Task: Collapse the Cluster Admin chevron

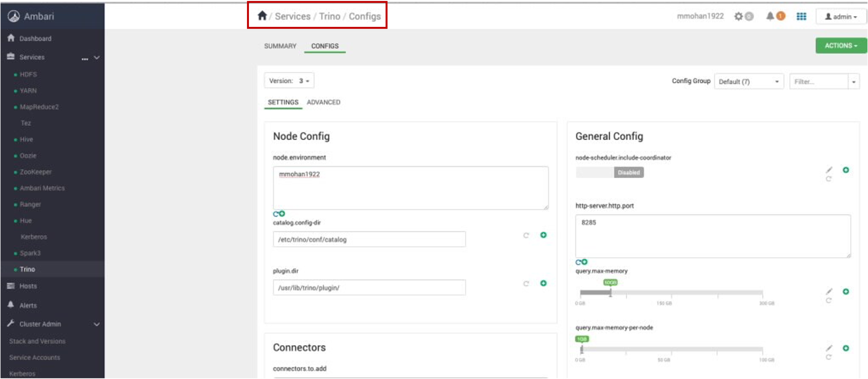Action: (x=97, y=325)
